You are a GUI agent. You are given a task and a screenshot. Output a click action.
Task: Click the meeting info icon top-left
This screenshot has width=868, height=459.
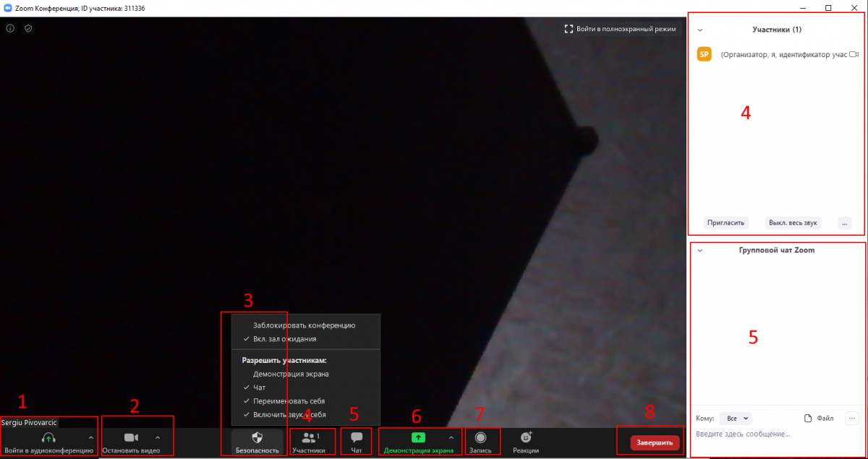(x=10, y=29)
